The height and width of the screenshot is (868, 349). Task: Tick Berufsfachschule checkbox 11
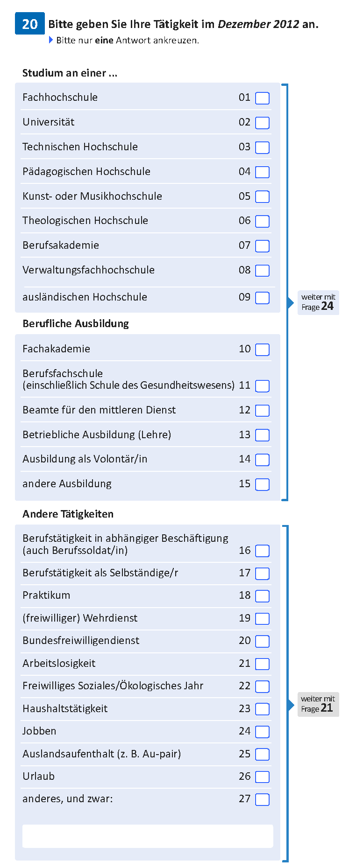tap(263, 386)
